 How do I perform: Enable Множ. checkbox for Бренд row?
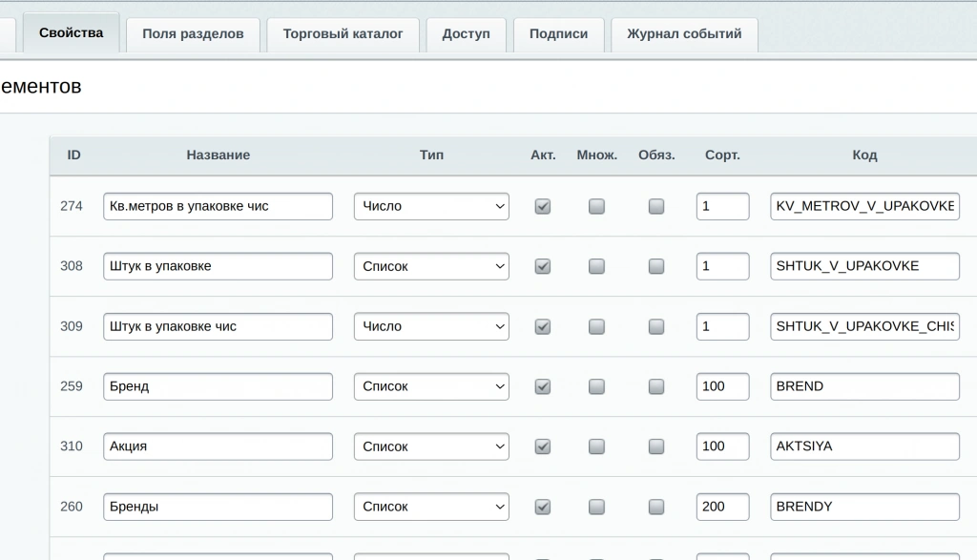pyautogui.click(x=596, y=386)
